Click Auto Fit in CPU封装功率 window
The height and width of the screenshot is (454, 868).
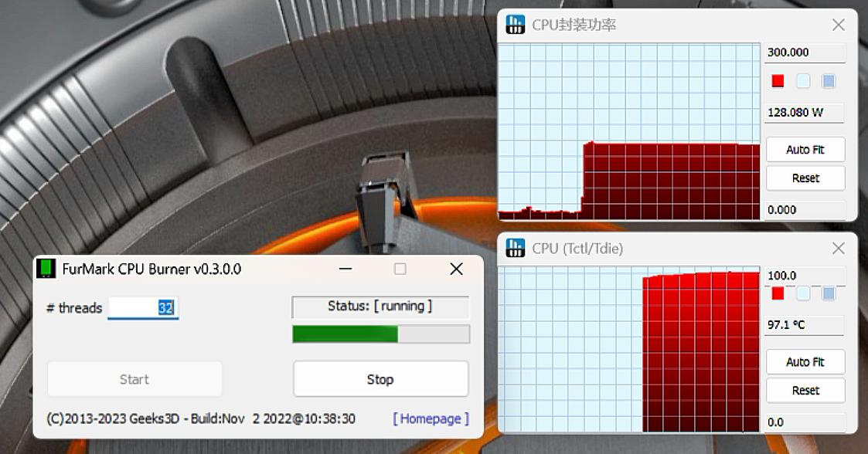coord(805,149)
